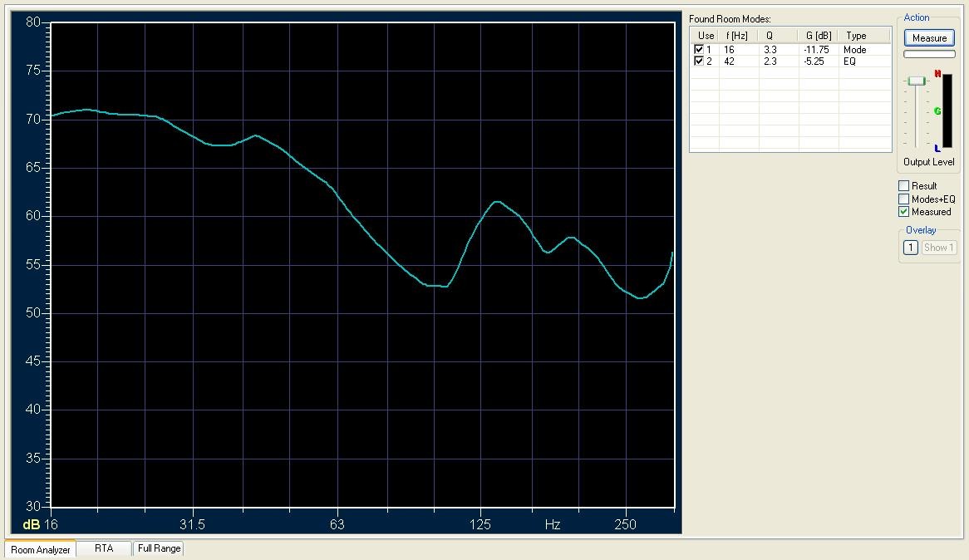The image size is (969, 560).
Task: Enable the Modes+EQ checkbox
Action: point(903,199)
